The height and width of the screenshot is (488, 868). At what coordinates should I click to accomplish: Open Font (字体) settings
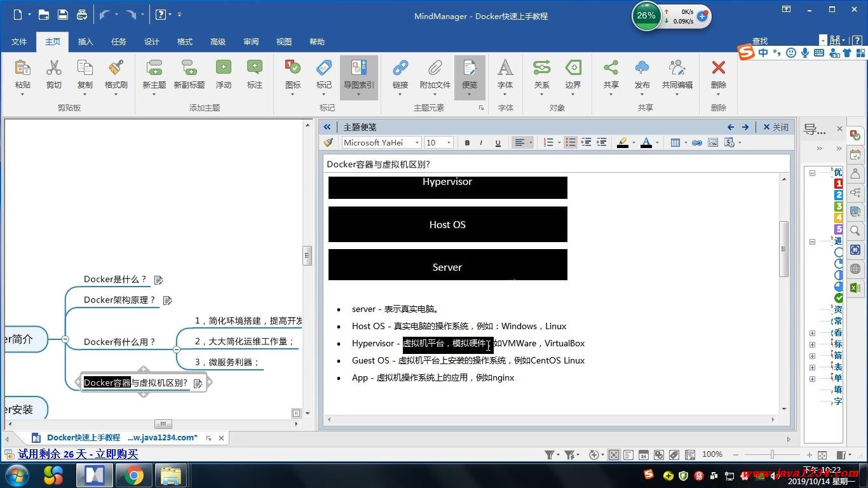(505, 68)
